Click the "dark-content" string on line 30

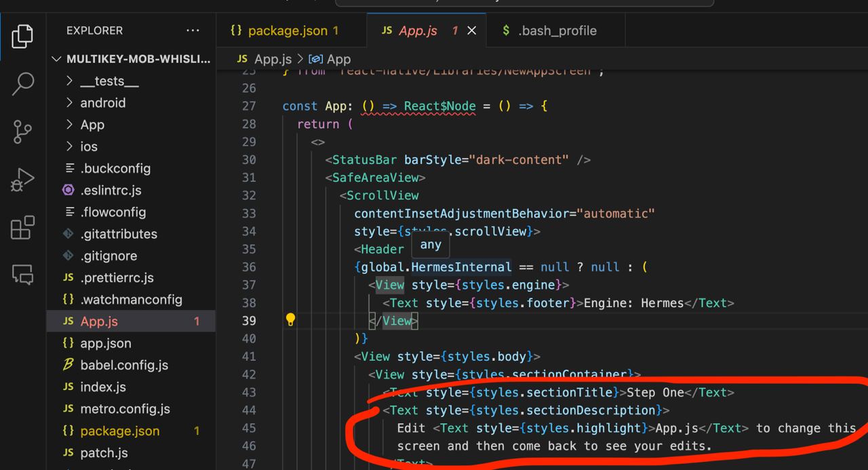[x=519, y=160]
